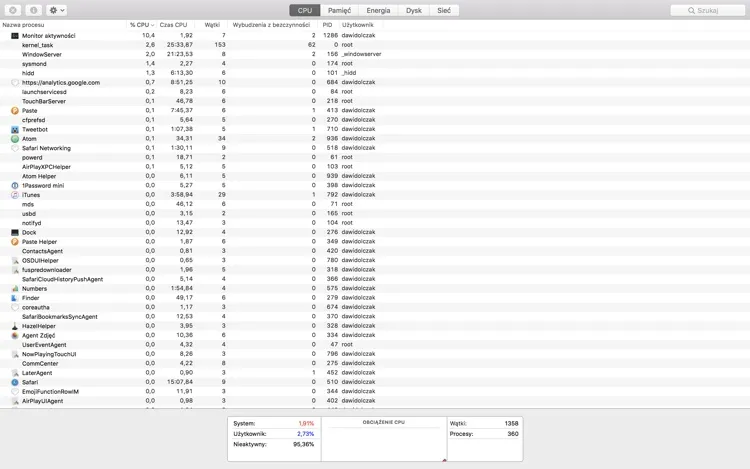Image resolution: width=750 pixels, height=469 pixels.
Task: Switch to the CPU tab
Action: [304, 11]
